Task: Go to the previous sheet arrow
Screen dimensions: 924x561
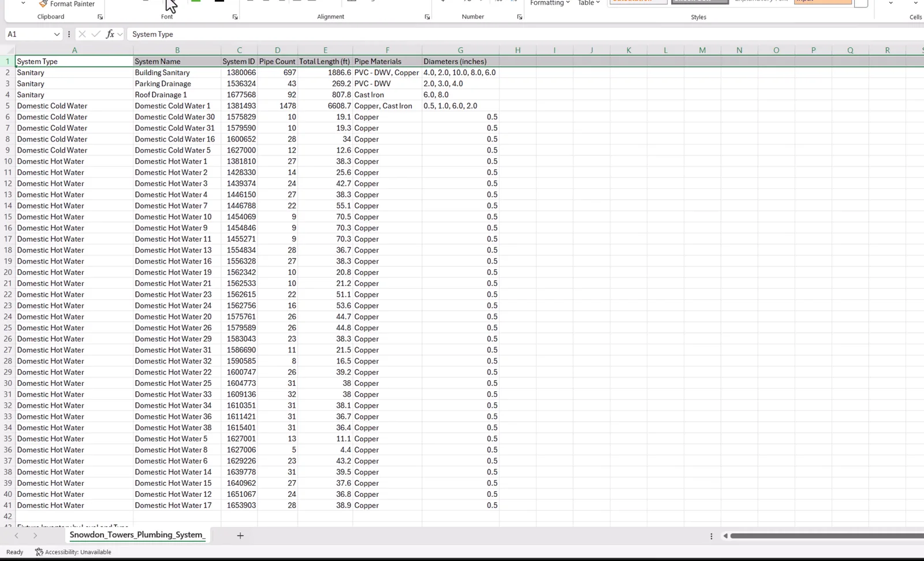Action: (16, 536)
